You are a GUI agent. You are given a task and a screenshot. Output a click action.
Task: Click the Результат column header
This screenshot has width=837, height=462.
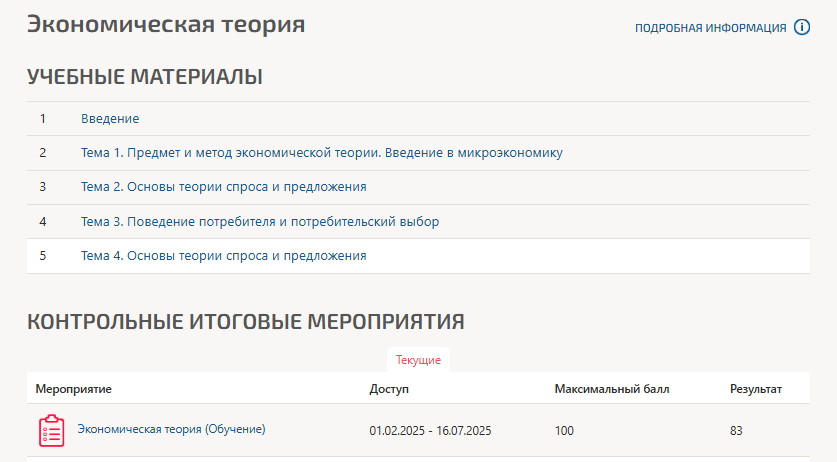pos(755,388)
